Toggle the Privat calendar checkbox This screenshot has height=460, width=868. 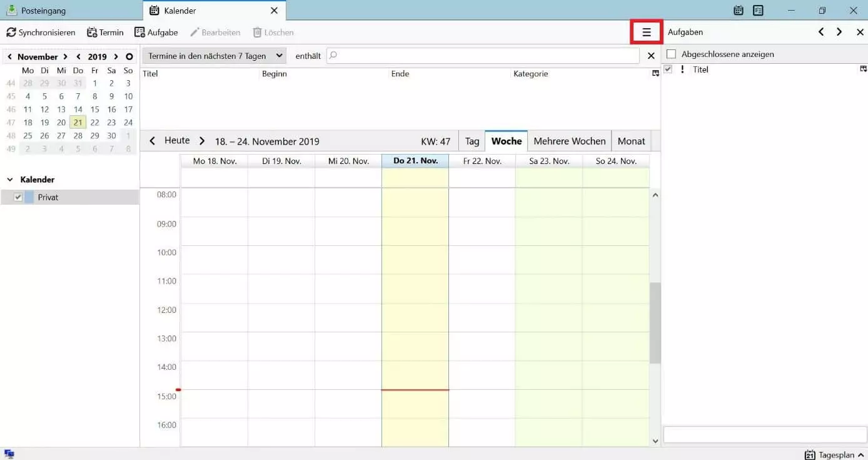coord(18,197)
